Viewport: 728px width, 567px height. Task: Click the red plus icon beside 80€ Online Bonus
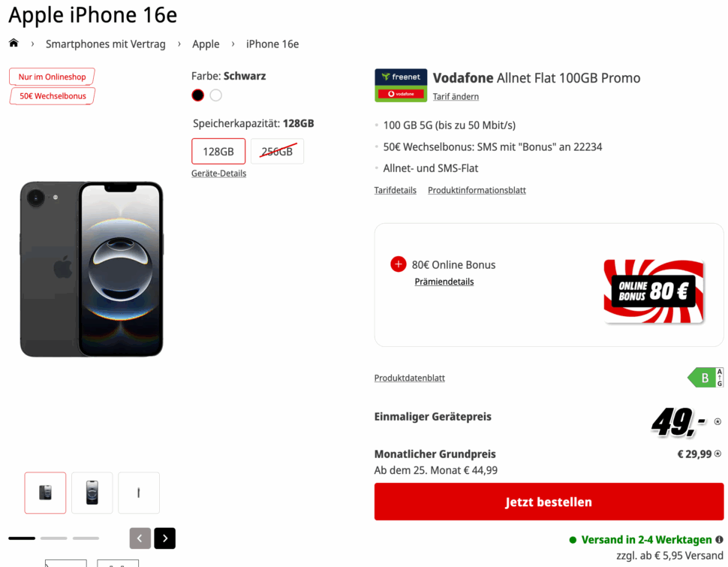[398, 264]
